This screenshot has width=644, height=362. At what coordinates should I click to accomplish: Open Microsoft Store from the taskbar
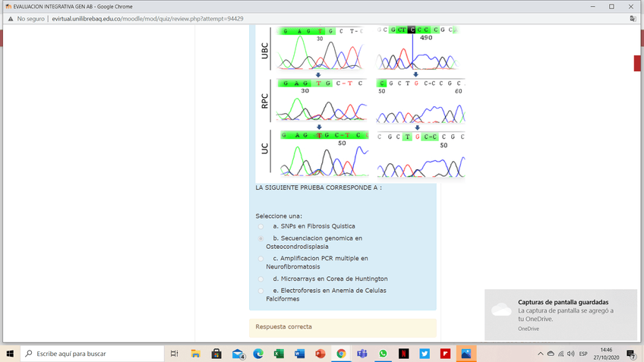click(216, 354)
